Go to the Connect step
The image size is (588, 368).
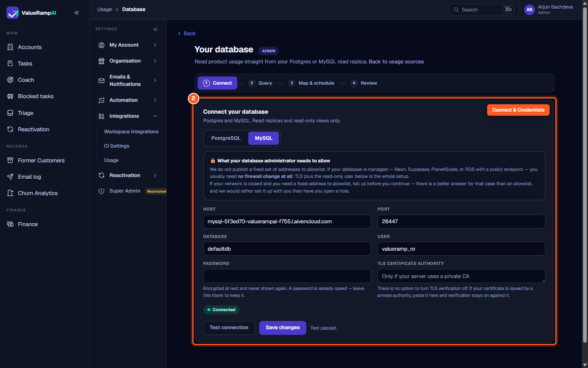(217, 83)
